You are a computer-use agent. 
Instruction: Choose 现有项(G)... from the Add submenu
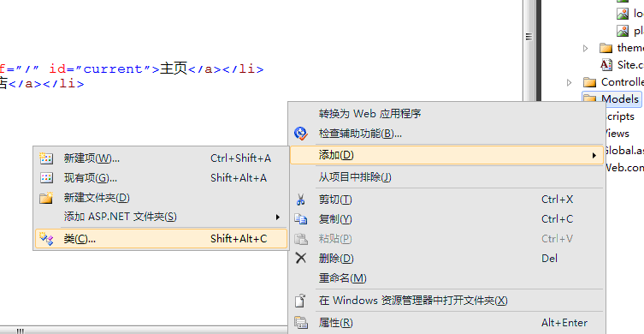coord(161,177)
